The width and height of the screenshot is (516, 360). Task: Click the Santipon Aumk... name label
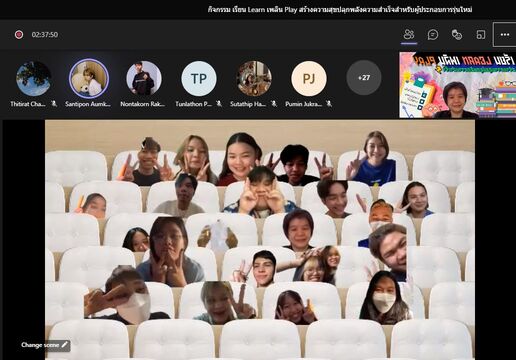click(88, 104)
